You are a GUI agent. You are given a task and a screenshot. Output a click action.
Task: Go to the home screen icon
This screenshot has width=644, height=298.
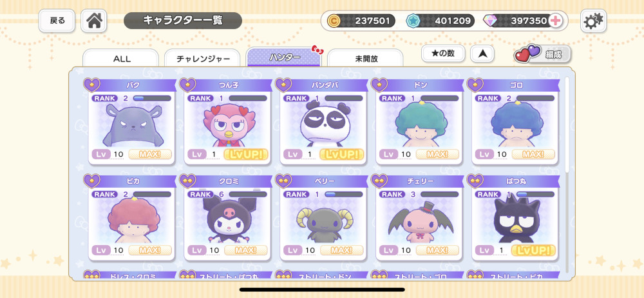click(93, 21)
